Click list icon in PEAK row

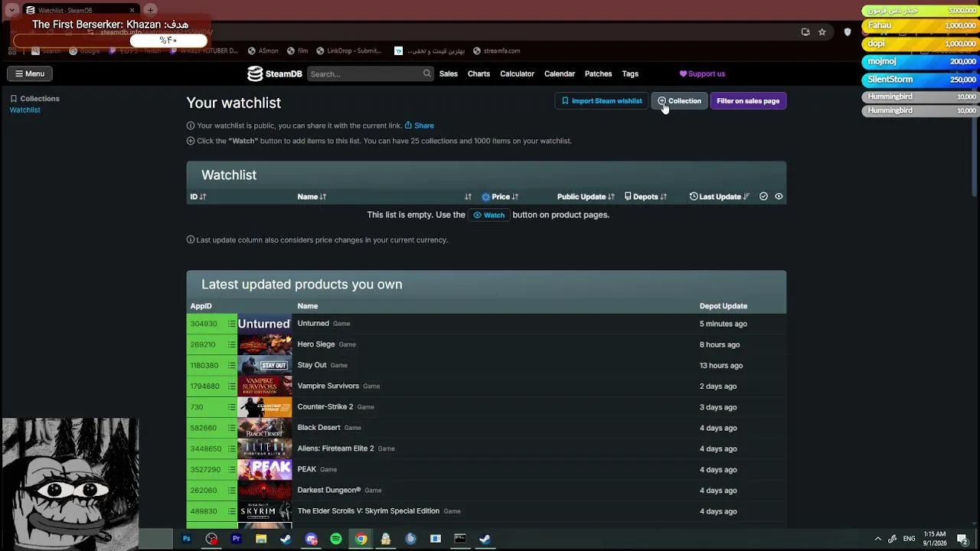pyautogui.click(x=231, y=469)
